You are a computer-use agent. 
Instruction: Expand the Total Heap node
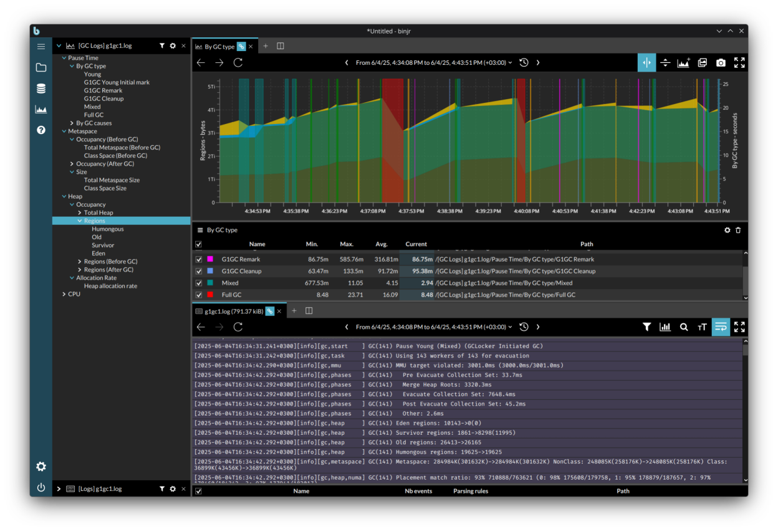point(80,212)
